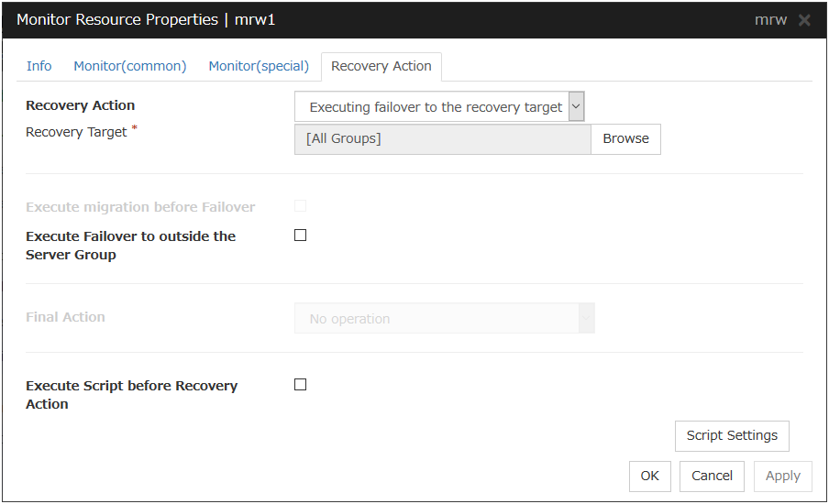Viewport: 829px width, 504px height.
Task: Enable Execute Failover to outside Server Group
Action: (x=300, y=236)
